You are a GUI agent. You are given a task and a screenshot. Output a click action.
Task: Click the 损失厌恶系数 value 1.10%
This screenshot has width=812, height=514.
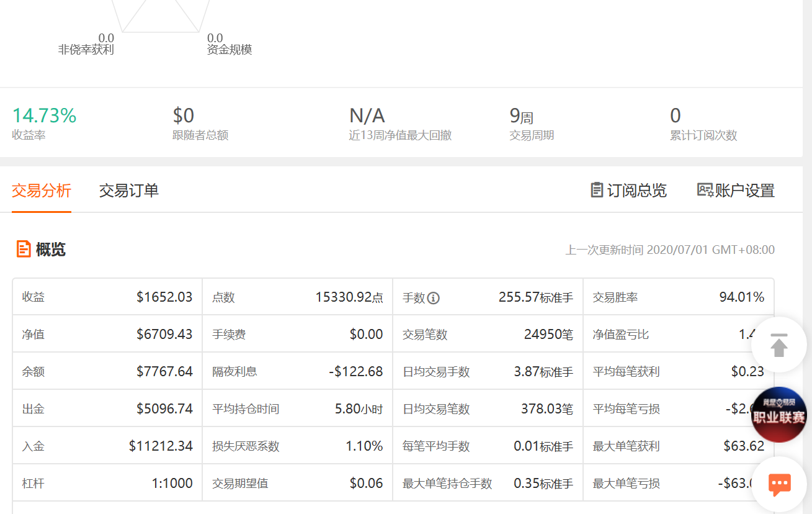[x=364, y=446]
